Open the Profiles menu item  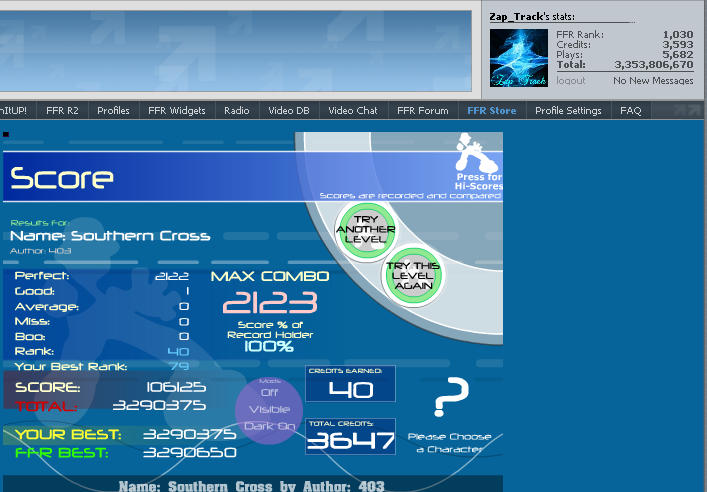click(113, 110)
